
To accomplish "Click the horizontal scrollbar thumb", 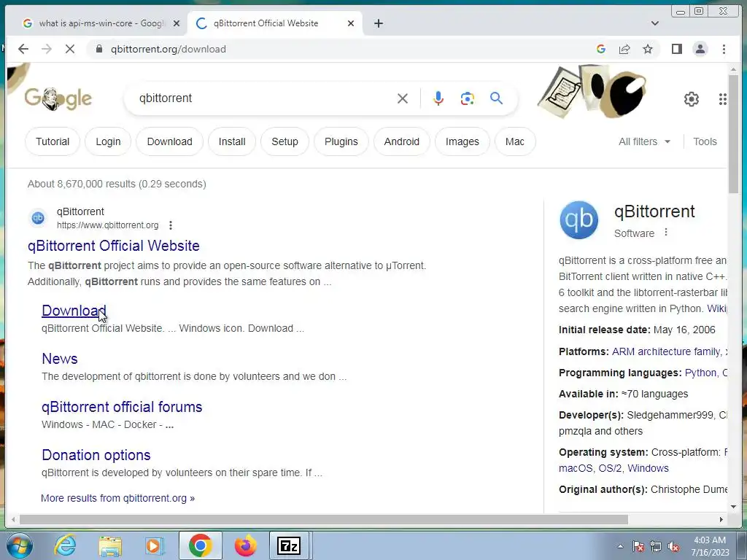I will 323,519.
